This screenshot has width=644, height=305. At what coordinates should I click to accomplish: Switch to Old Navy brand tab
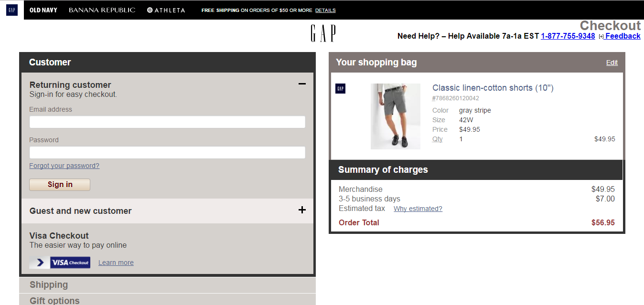click(x=43, y=10)
